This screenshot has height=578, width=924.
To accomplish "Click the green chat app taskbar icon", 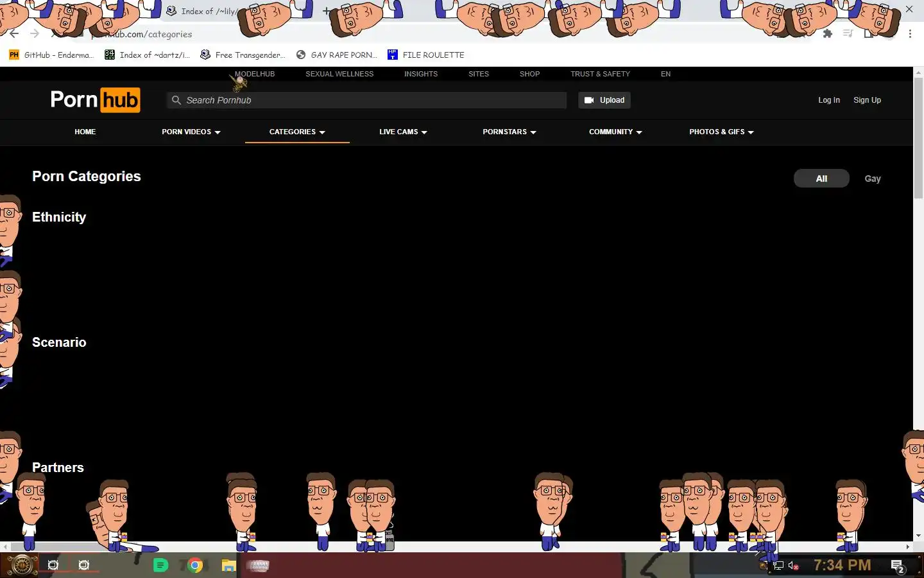I will pos(160,565).
